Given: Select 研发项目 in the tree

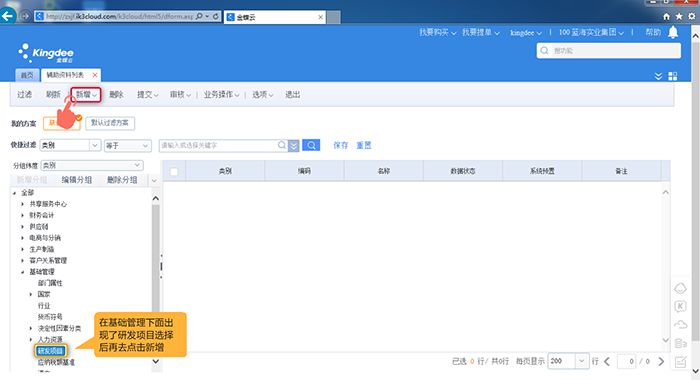Looking at the screenshot, I should click(50, 351).
